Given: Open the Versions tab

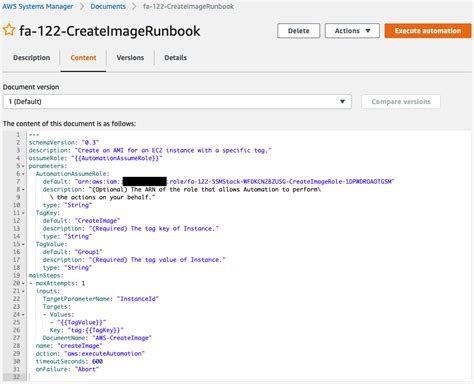Looking at the screenshot, I should click(x=130, y=58).
